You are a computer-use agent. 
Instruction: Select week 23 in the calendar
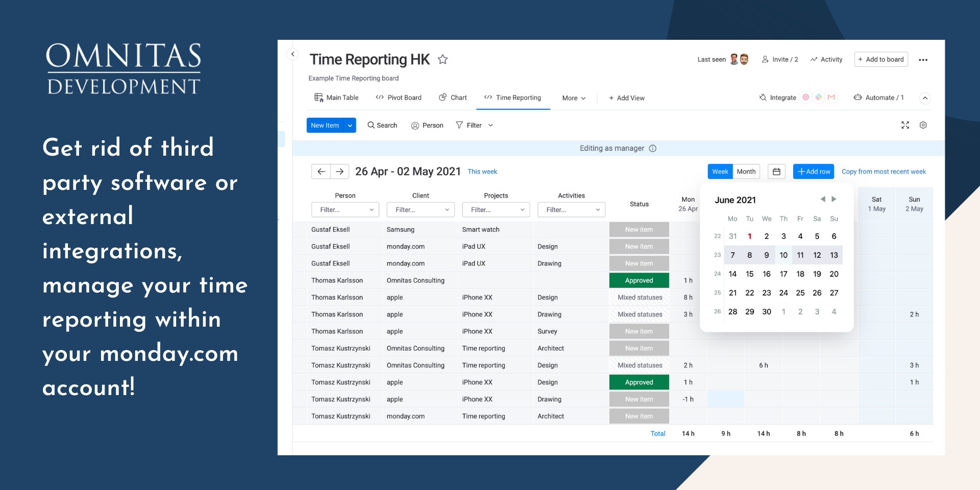coord(717,255)
